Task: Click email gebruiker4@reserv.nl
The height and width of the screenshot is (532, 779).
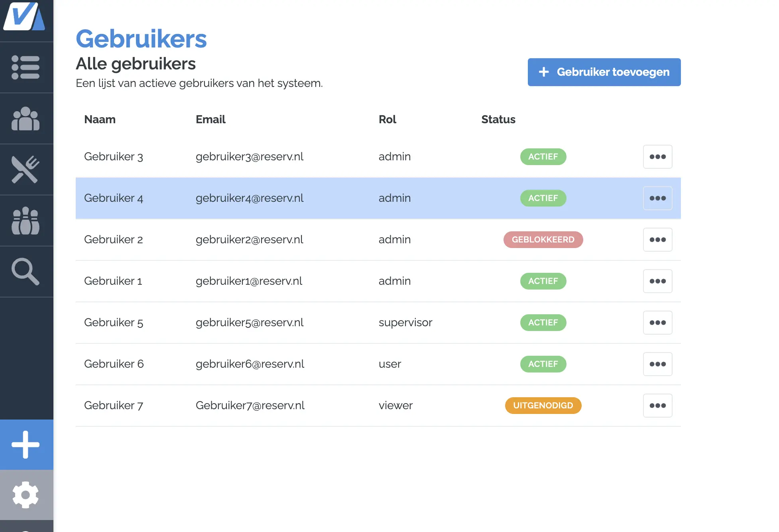Action: tap(250, 198)
